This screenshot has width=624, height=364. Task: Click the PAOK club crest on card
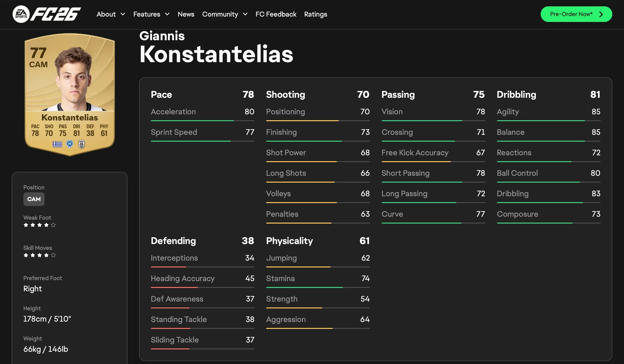81,144
